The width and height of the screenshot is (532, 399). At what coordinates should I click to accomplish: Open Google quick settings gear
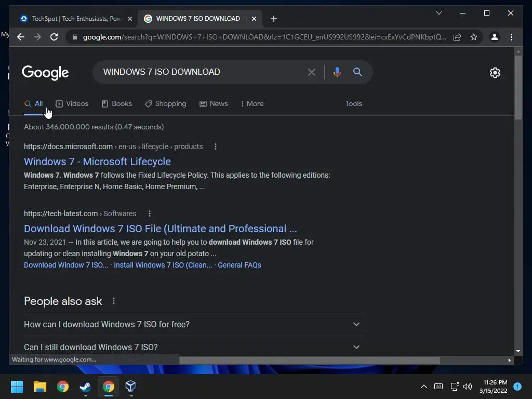coord(495,73)
